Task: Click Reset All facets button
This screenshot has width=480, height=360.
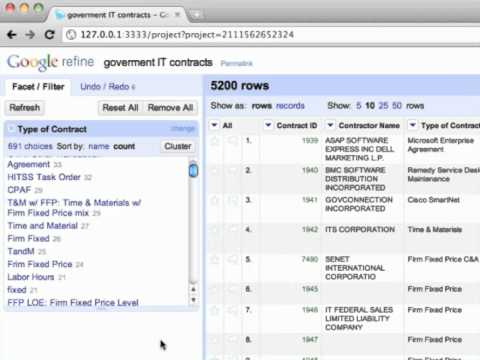Action: [x=120, y=108]
